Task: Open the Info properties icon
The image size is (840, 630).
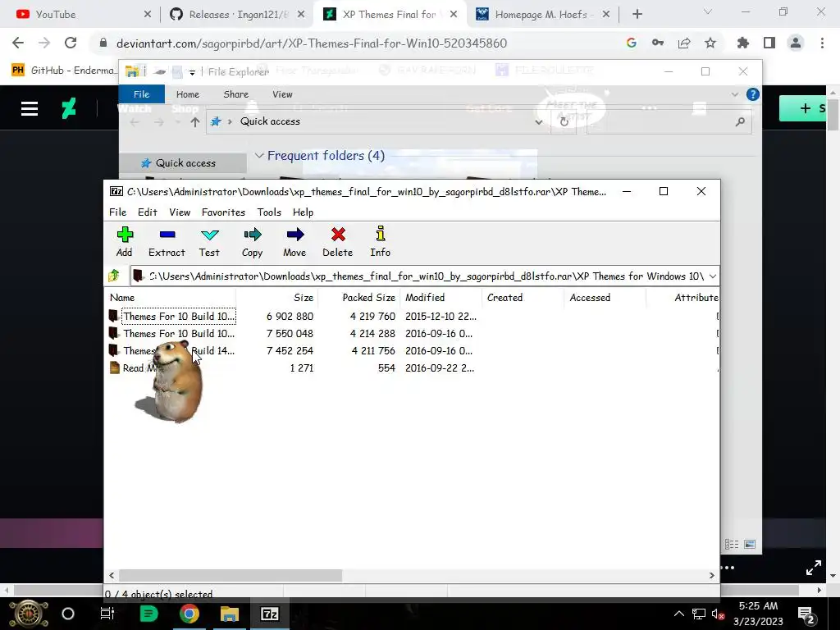Action: 381,242
